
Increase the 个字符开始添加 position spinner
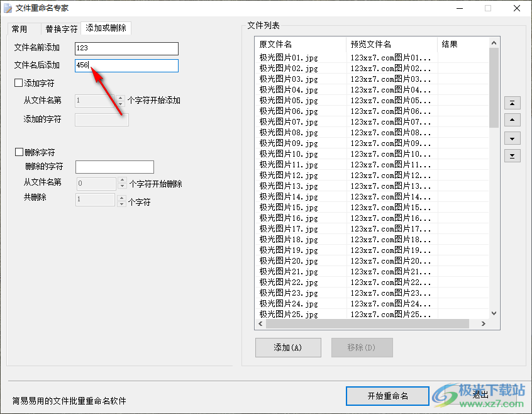(121, 98)
